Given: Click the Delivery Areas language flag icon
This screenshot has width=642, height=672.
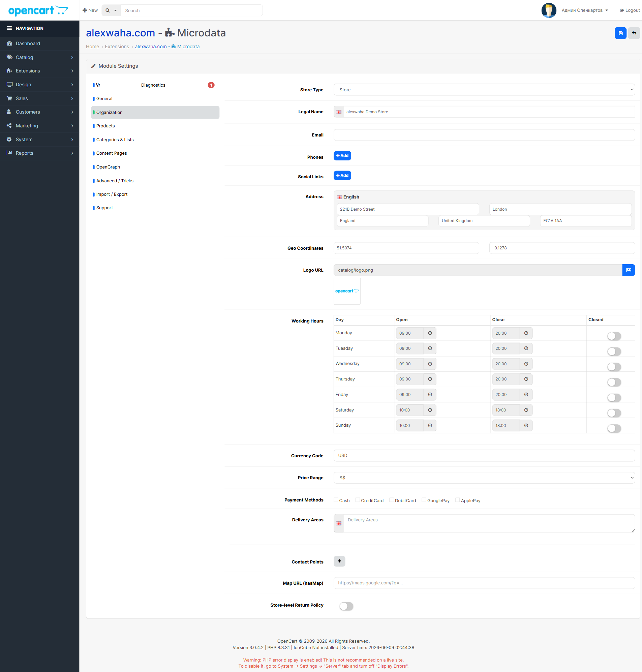Looking at the screenshot, I should click(338, 523).
